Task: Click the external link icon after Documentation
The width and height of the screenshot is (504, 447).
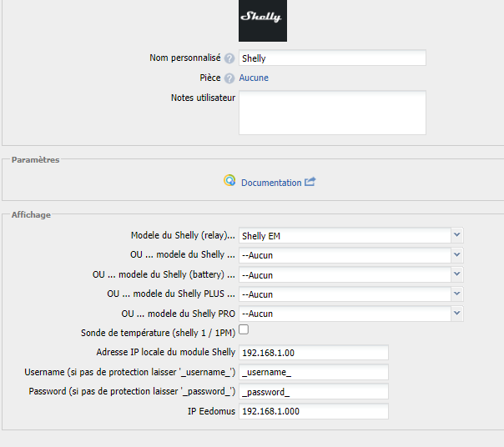Action: click(x=310, y=182)
